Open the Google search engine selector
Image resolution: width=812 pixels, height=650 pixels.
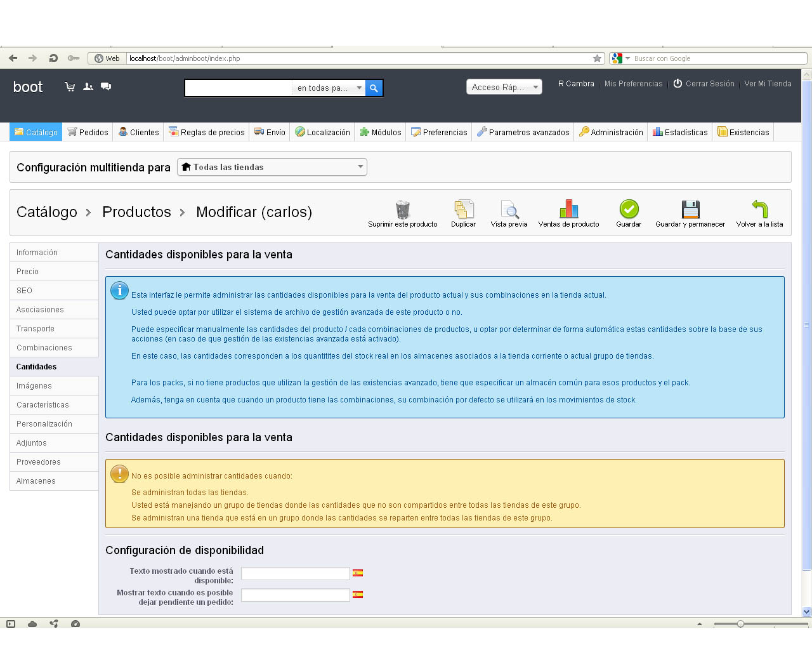pos(621,58)
